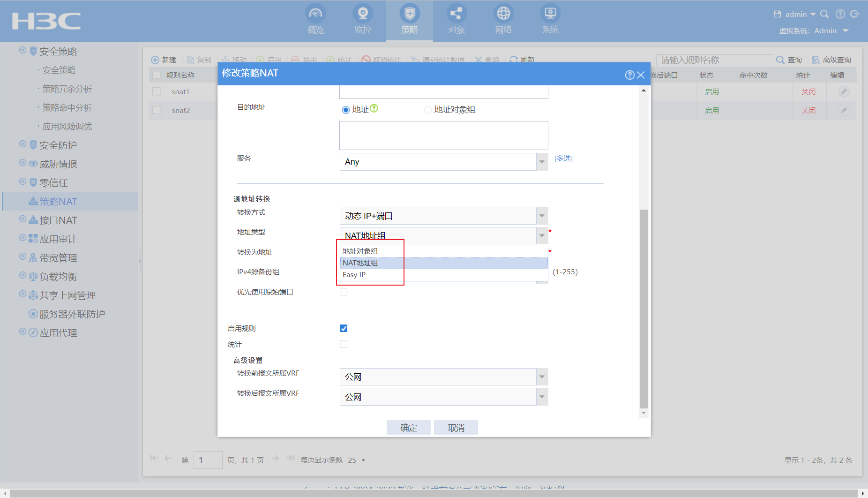Click the [多选] multi-select link
The image size is (868, 498).
(x=563, y=158)
